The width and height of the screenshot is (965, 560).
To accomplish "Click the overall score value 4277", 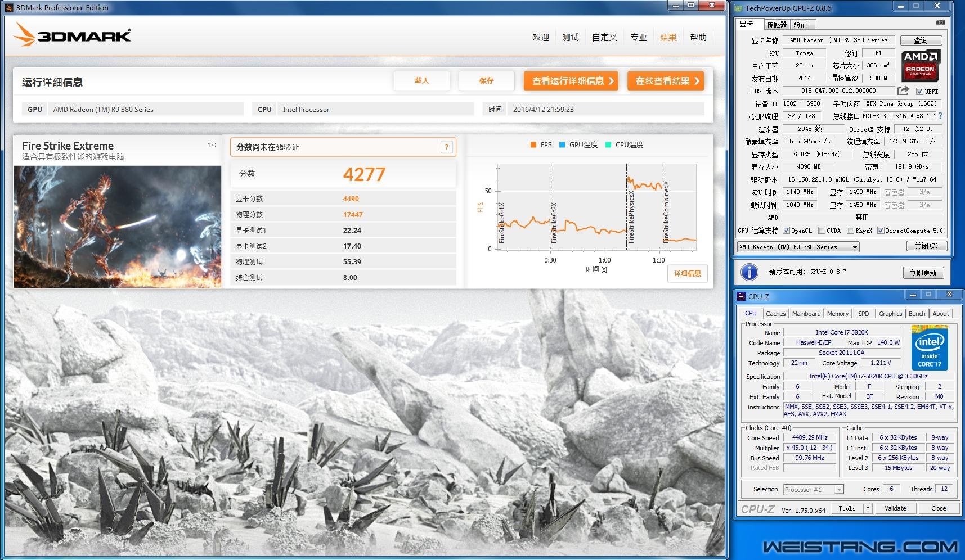I will click(364, 174).
